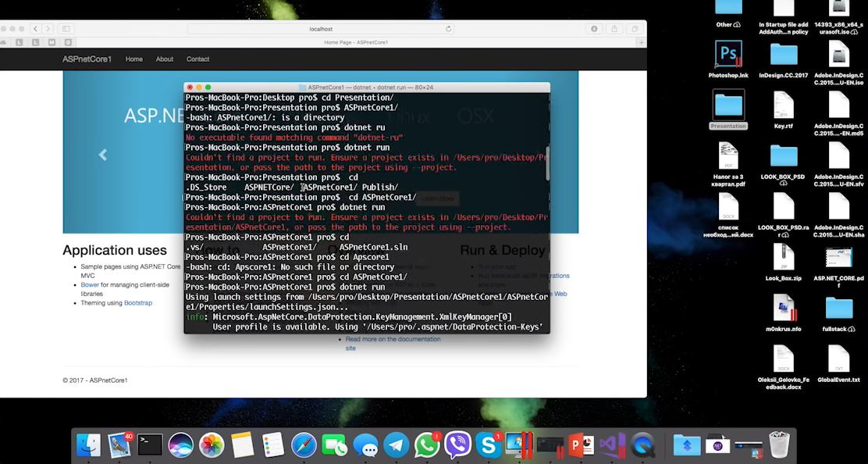Follow the Bootstrap link

click(x=138, y=303)
